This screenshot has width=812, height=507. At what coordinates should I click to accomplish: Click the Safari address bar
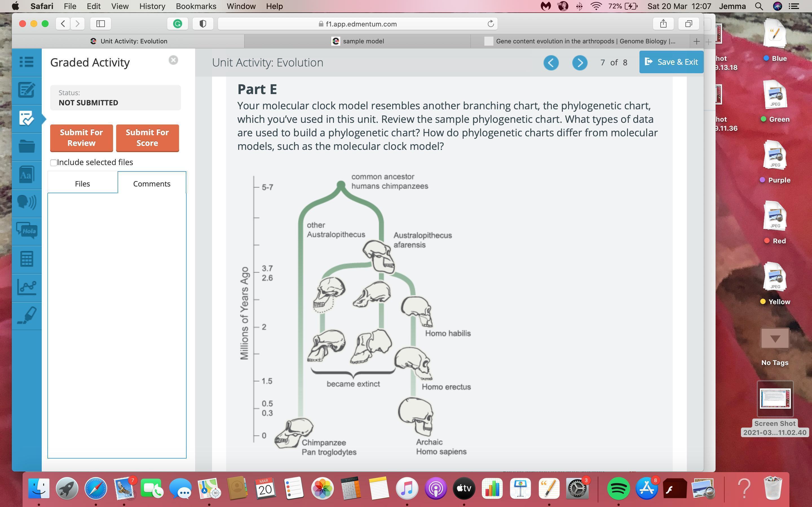[x=357, y=24]
